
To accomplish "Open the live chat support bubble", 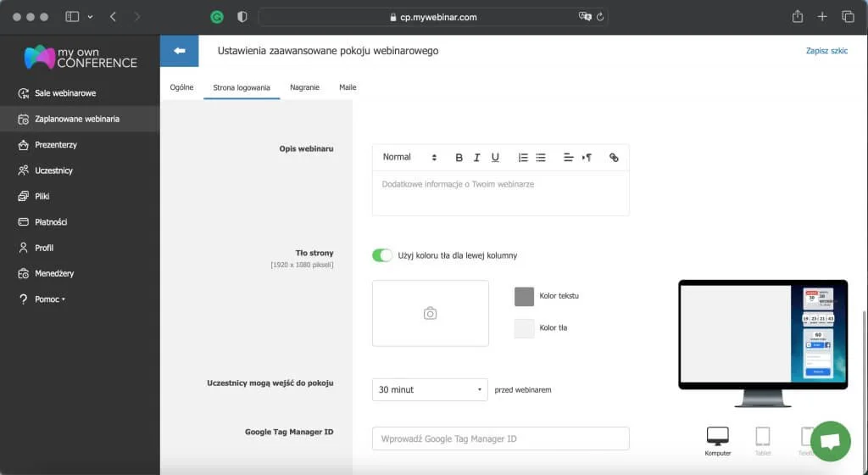I will coord(830,441).
